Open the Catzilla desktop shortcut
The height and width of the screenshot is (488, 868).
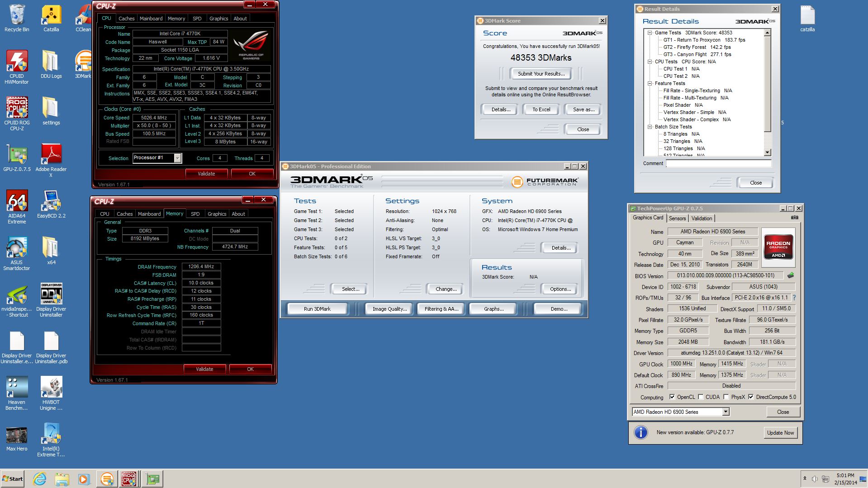(51, 19)
